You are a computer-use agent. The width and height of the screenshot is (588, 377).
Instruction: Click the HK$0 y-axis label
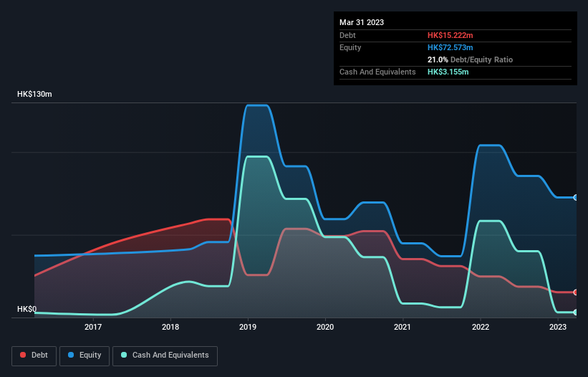27,309
